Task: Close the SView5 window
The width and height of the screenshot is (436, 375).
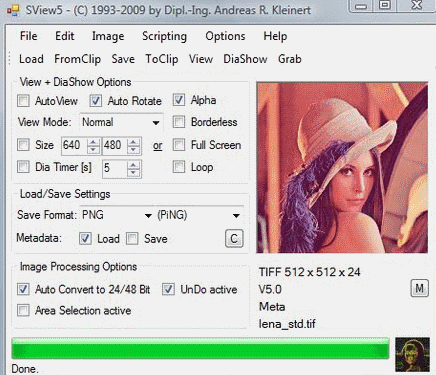Action: click(417, 5)
